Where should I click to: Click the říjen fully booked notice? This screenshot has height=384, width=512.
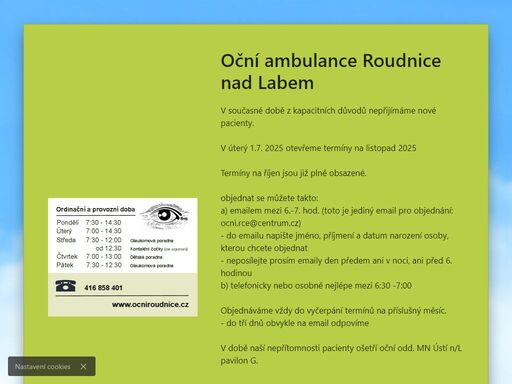293,173
